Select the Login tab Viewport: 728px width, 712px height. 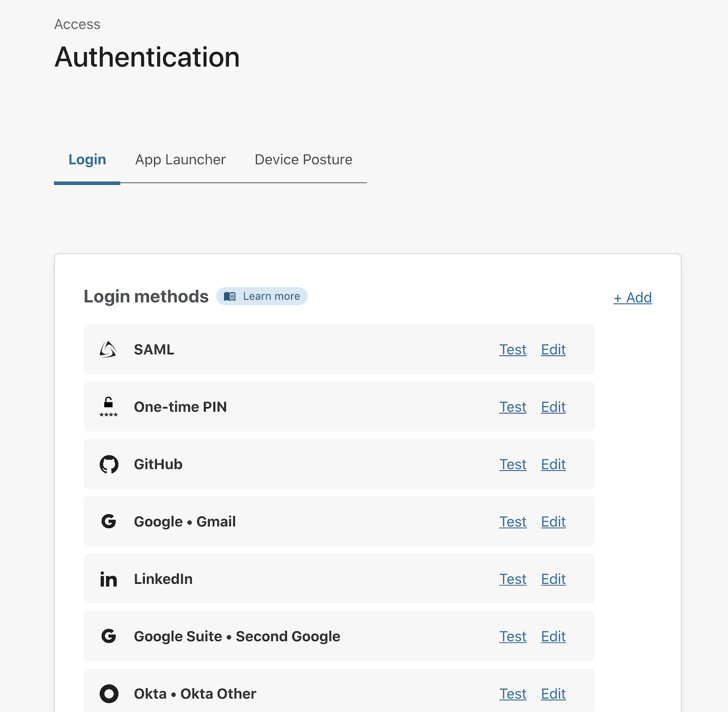coord(87,160)
